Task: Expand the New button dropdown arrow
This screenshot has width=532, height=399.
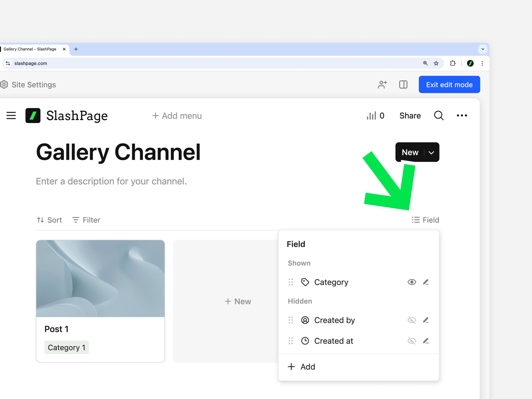Action: point(431,153)
